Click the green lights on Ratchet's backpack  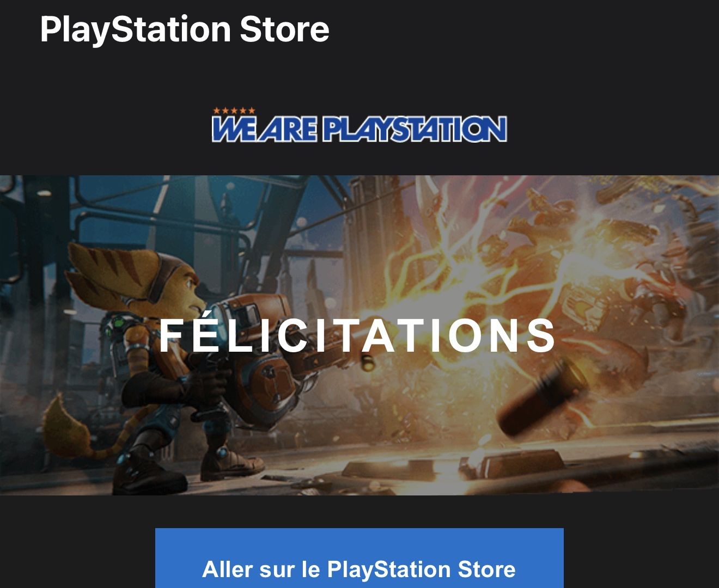click(x=114, y=326)
